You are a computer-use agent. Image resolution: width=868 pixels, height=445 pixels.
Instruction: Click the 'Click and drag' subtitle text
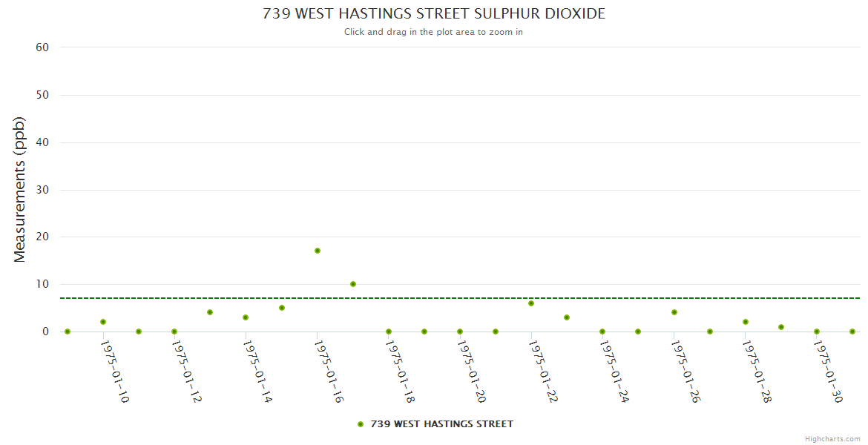coord(433,32)
